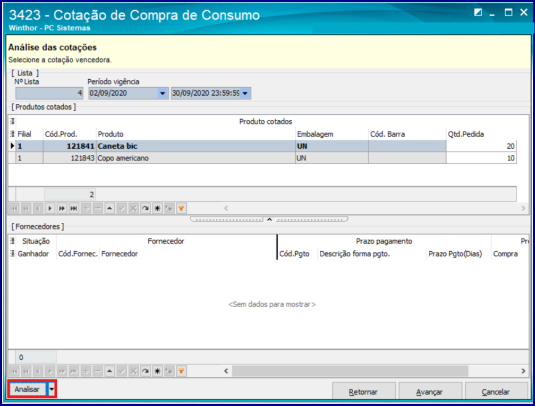Collapse products panel using splitter arrow
The width and height of the screenshot is (535, 406).
(269, 219)
